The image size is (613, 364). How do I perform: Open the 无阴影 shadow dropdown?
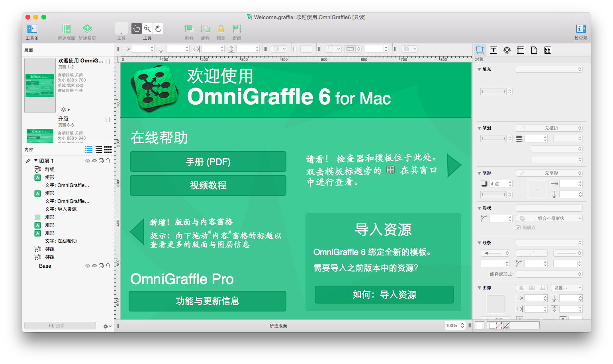point(549,173)
